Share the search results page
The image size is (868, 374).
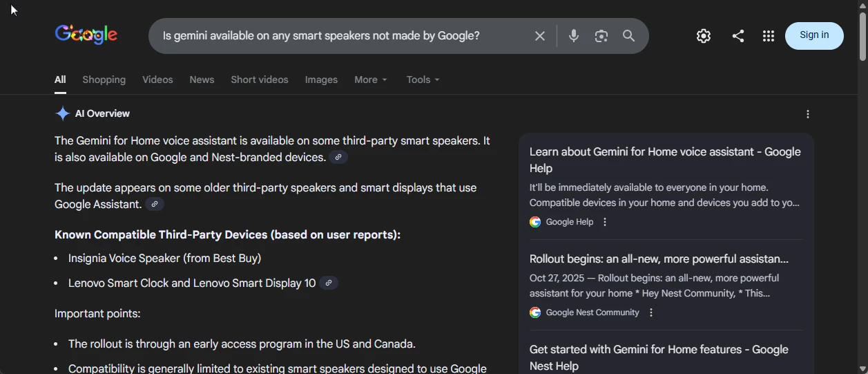pos(737,36)
